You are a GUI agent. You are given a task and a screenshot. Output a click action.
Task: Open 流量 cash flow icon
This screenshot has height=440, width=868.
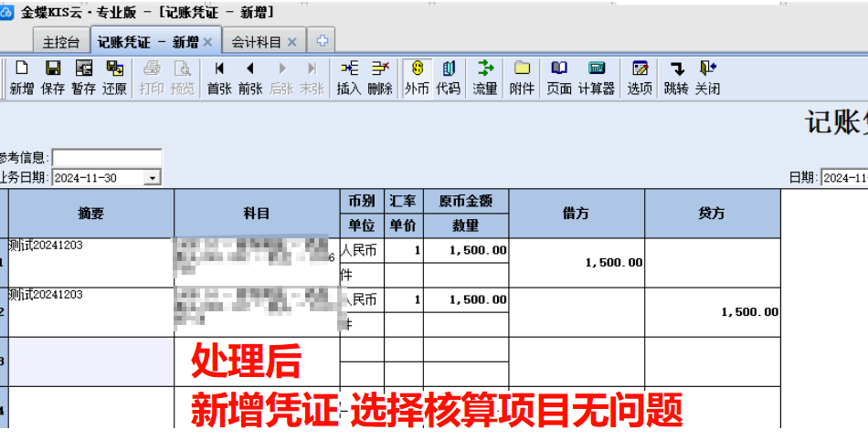pos(485,78)
